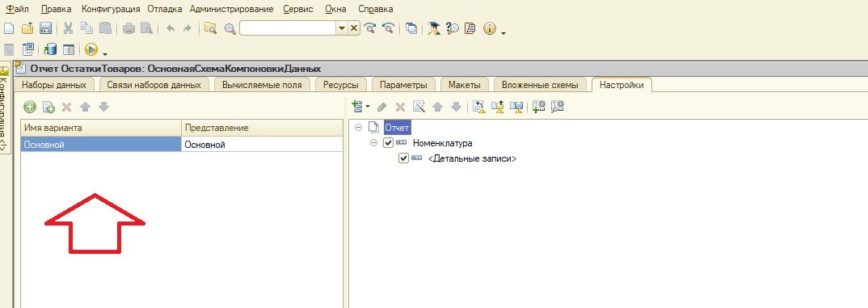Viewport: 868px width, 308px height.
Task: Switch to Параметры tab
Action: click(x=403, y=85)
